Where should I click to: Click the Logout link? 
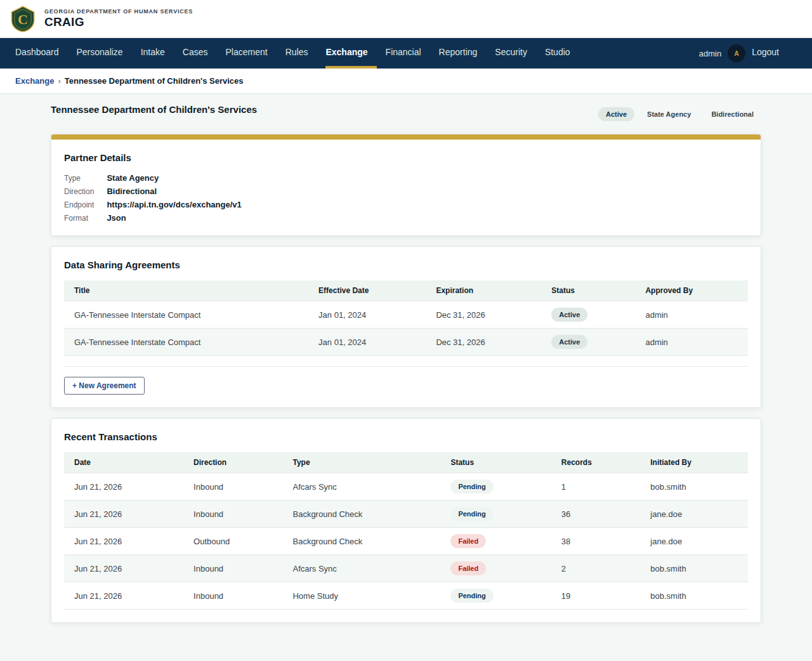pos(766,52)
